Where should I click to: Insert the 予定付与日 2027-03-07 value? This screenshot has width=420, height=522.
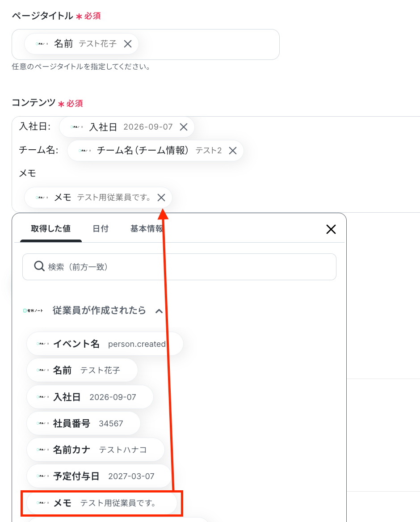[99, 476]
